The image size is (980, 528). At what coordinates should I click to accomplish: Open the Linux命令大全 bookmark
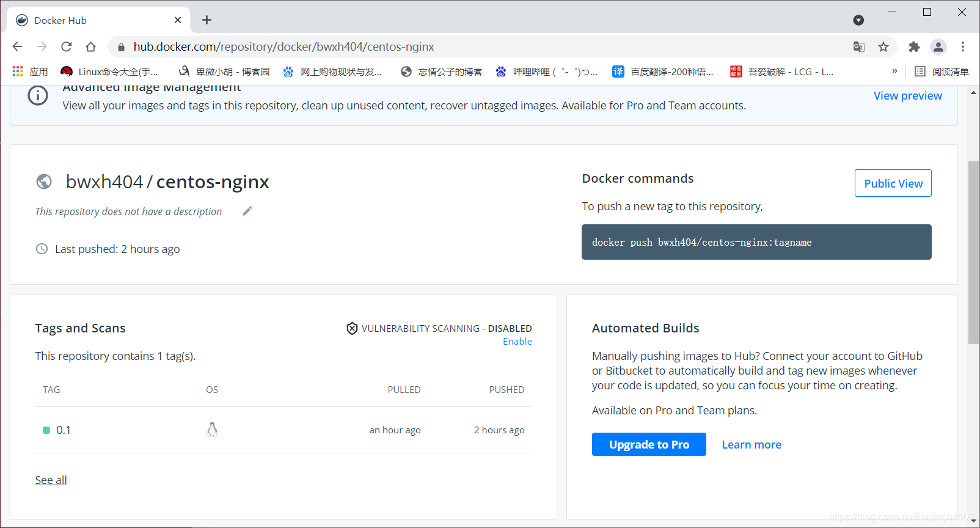tap(110, 71)
